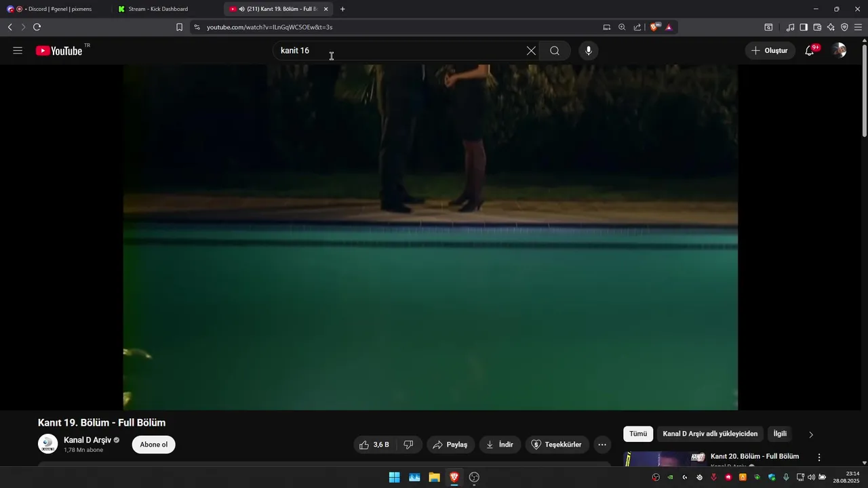Open File Explorer from the taskbar
Viewport: 868px width, 488px height.
pos(434,477)
